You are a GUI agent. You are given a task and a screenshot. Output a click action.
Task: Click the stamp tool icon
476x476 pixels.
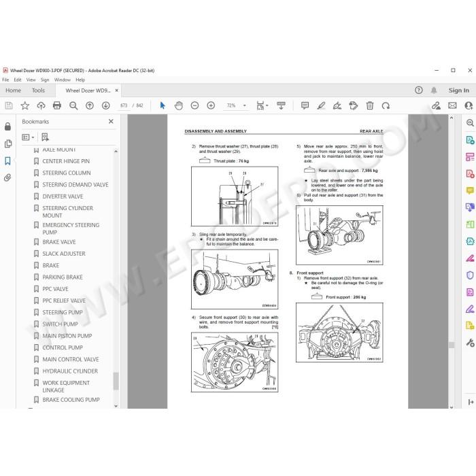(x=354, y=105)
